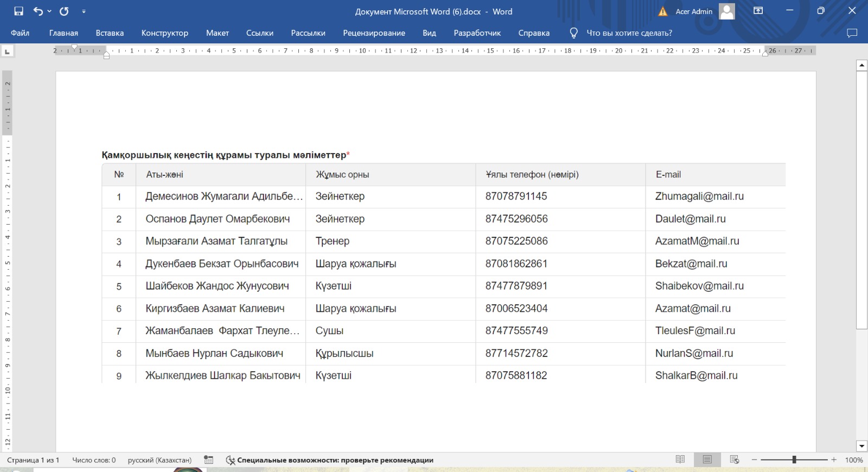Open the Comments pane icon
The image size is (868, 472).
(852, 33)
